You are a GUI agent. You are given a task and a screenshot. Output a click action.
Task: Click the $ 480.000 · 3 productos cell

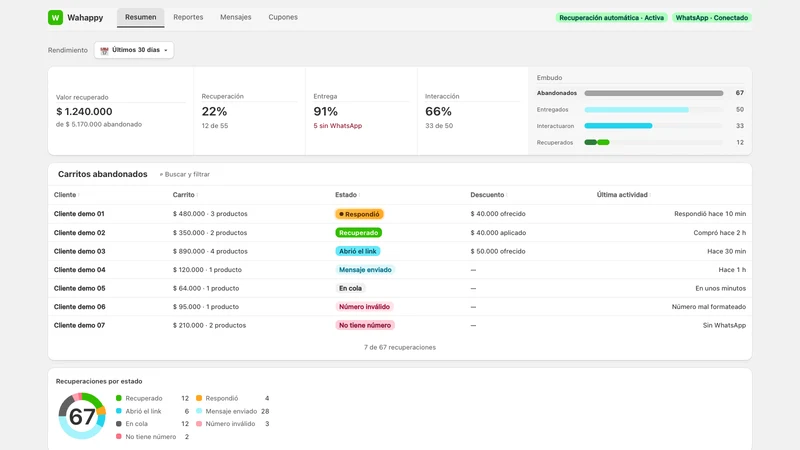[210, 214]
